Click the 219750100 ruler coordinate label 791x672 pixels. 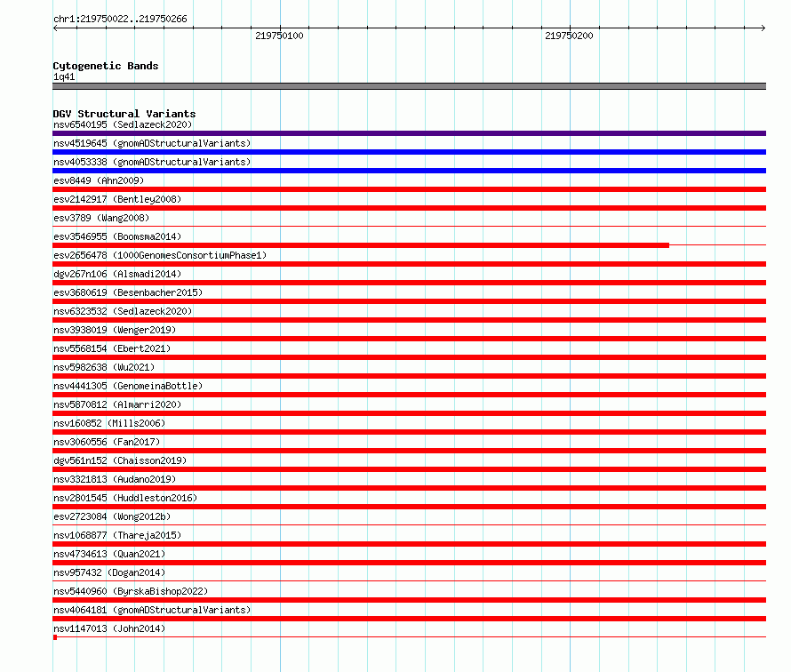279,36
